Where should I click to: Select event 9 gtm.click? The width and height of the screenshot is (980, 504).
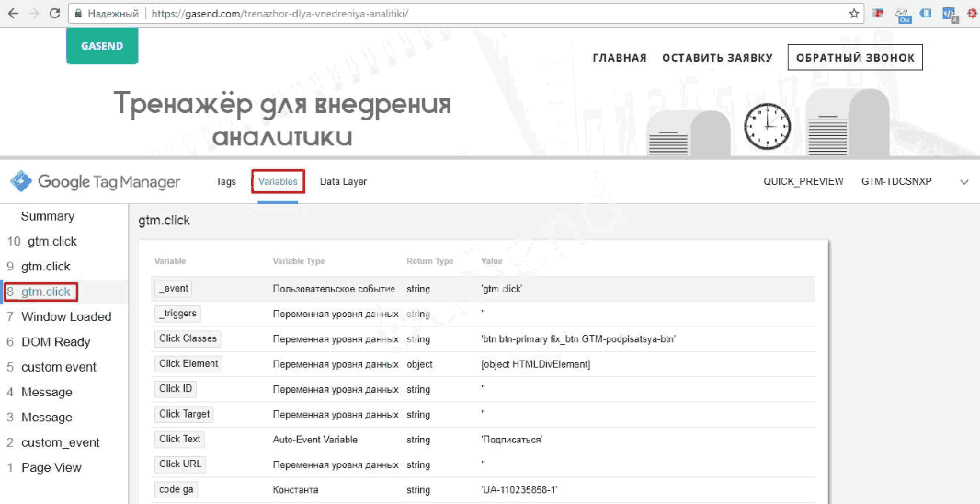39,267
